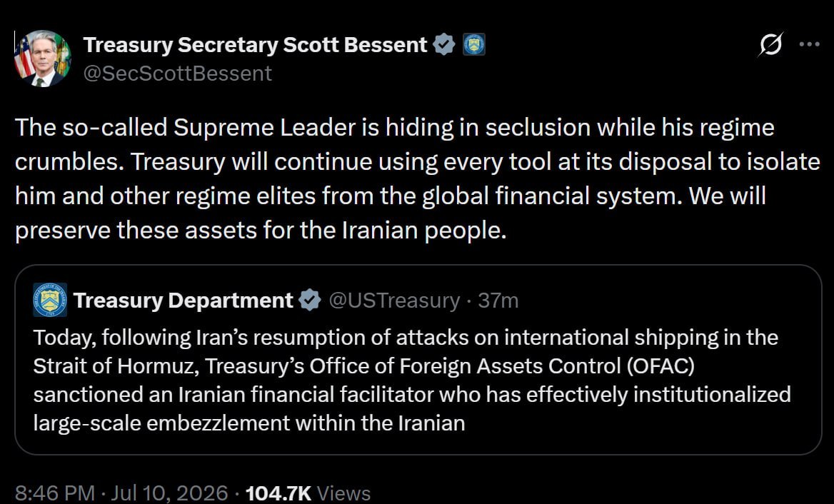The height and width of the screenshot is (504, 834).
Task: Open the three-dot more options menu
Action: coord(810,44)
